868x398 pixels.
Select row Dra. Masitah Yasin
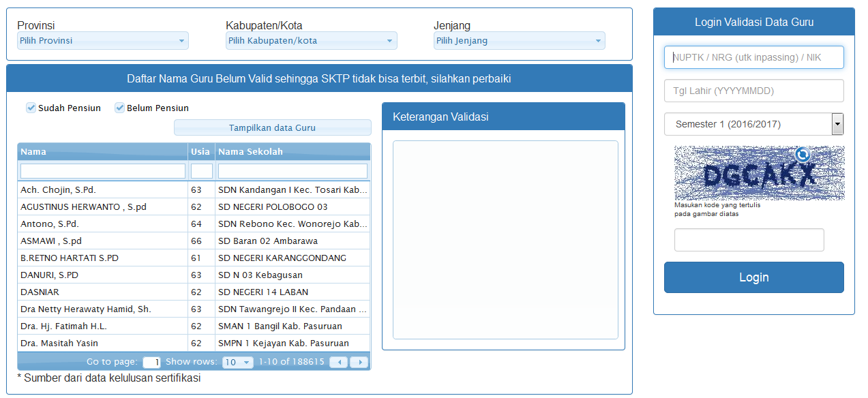coord(194,343)
